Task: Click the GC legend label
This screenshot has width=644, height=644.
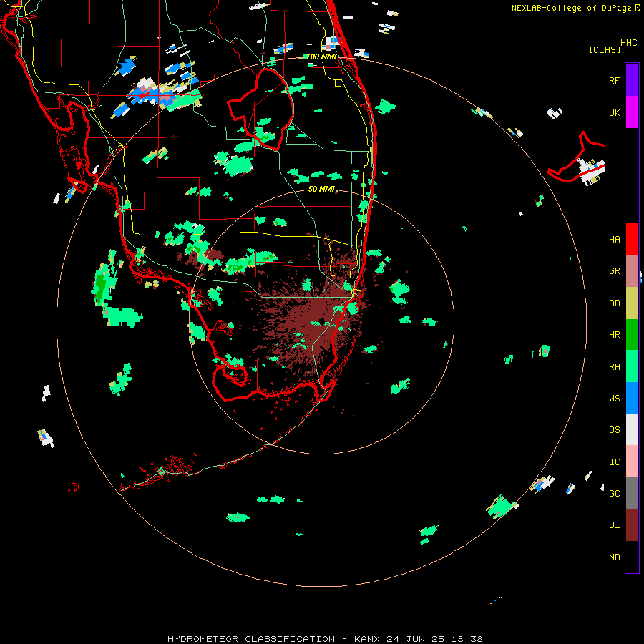Action: pyautogui.click(x=614, y=493)
